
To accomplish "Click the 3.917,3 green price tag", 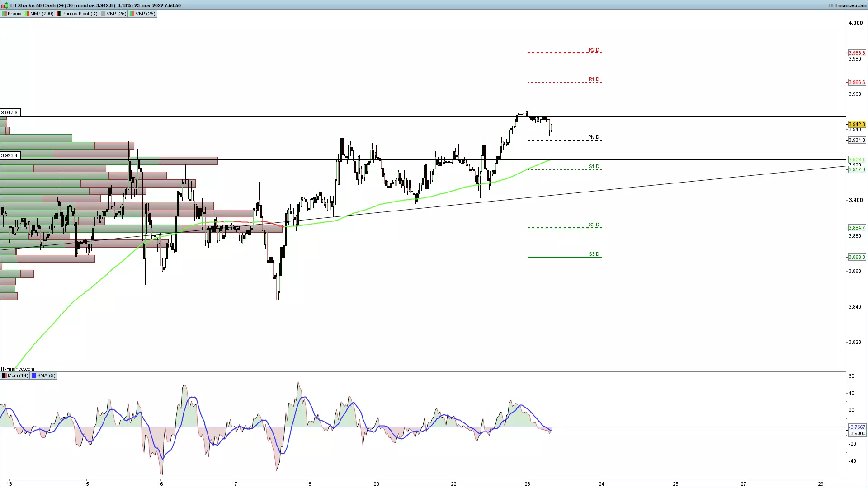I will (857, 169).
